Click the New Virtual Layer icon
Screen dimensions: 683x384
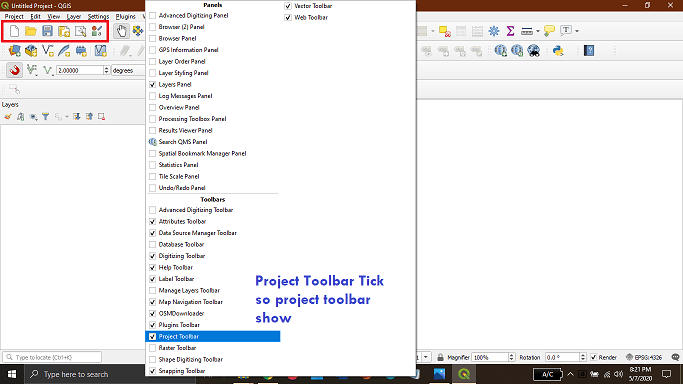101,51
